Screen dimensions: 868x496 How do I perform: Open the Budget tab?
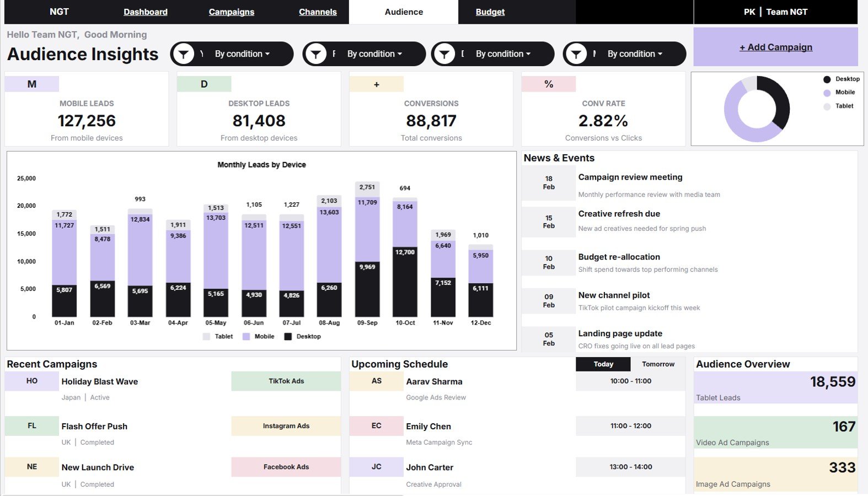(490, 12)
